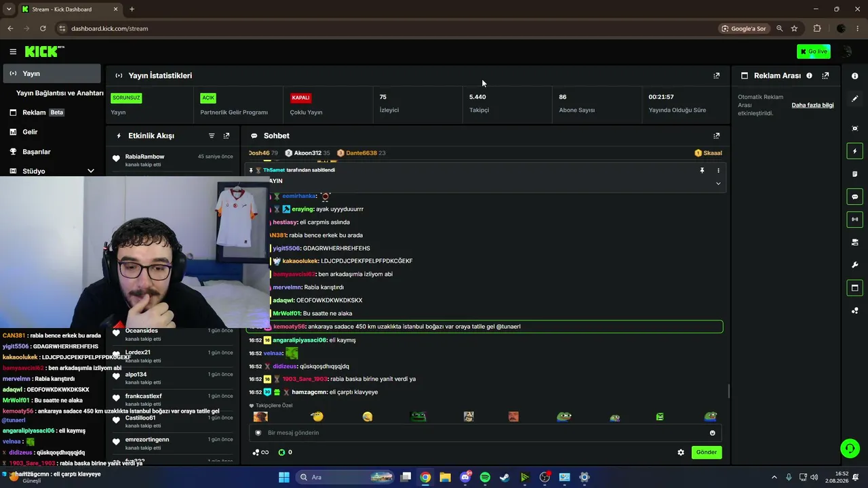Click the chat identity shield icon in message box
This screenshot has height=488, width=868.
tap(258, 433)
